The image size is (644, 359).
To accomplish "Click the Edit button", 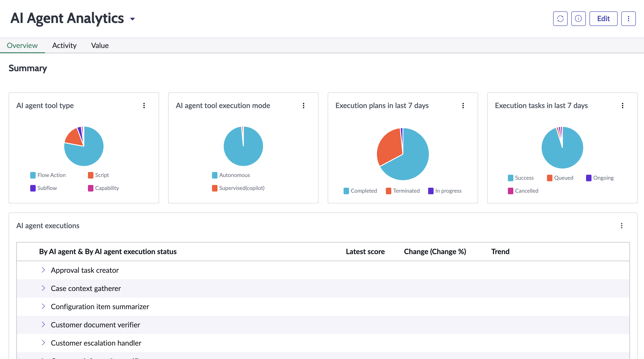I will (x=603, y=18).
